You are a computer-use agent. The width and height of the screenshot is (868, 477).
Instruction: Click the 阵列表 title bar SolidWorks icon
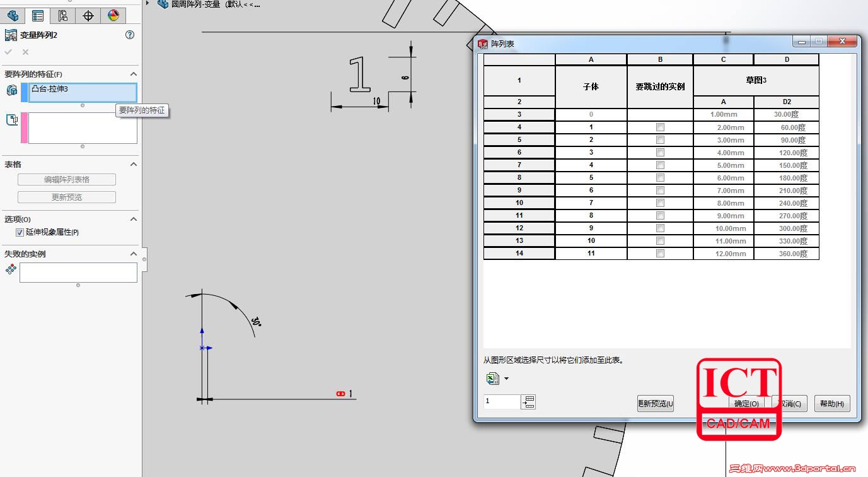(483, 44)
